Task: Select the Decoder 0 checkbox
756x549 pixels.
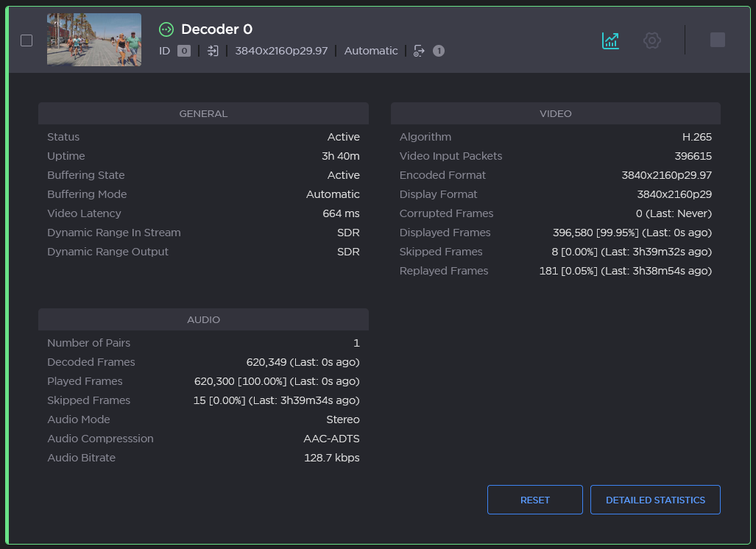Action: [x=27, y=40]
